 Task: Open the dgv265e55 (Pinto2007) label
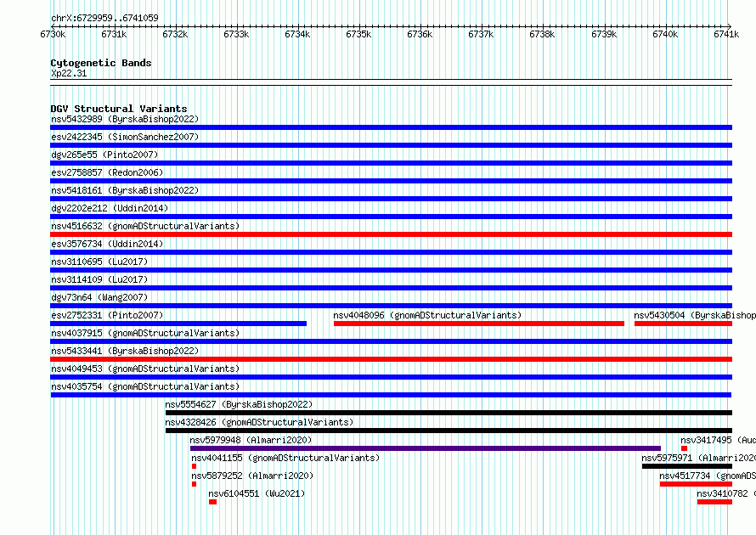tap(104, 155)
